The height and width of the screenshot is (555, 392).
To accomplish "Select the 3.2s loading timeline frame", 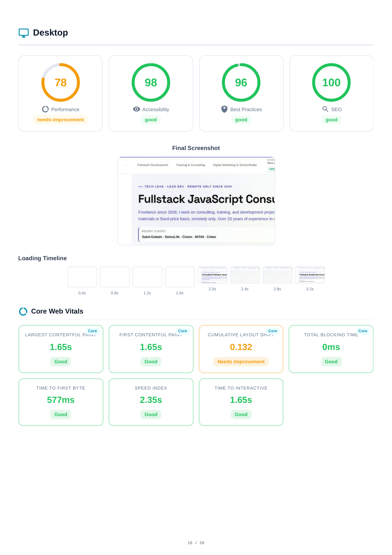I will click(x=310, y=275).
